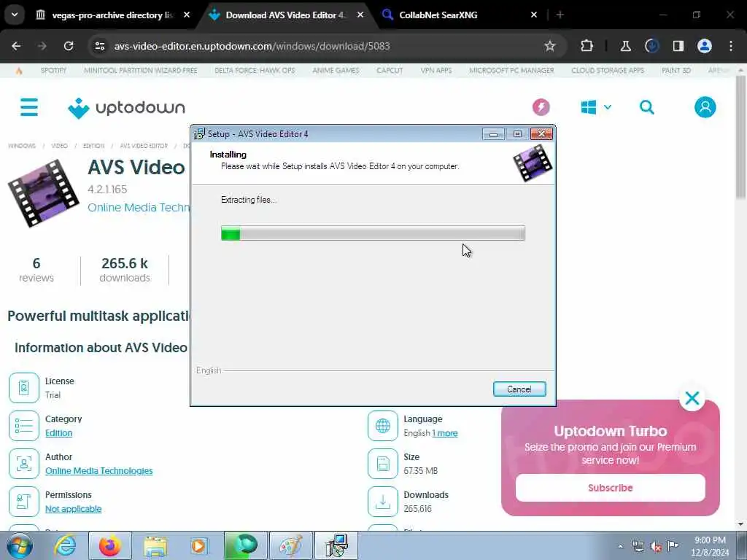747x560 pixels.
Task: Open the browser extensions menu
Action: click(x=587, y=46)
